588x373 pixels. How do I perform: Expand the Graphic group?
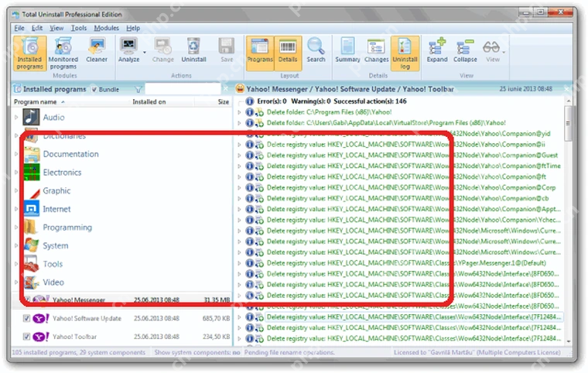(x=16, y=190)
